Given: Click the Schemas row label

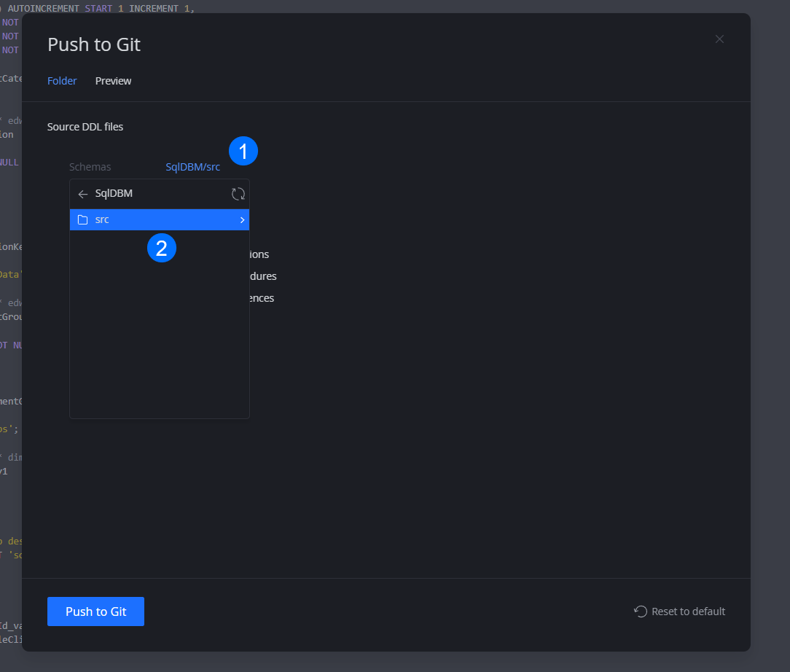Looking at the screenshot, I should click(x=90, y=167).
